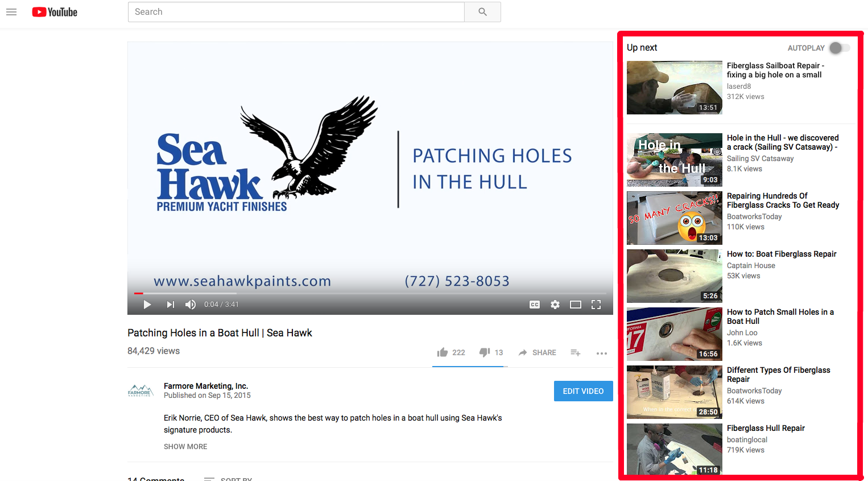Click the boatinglocal channel name

747,440
